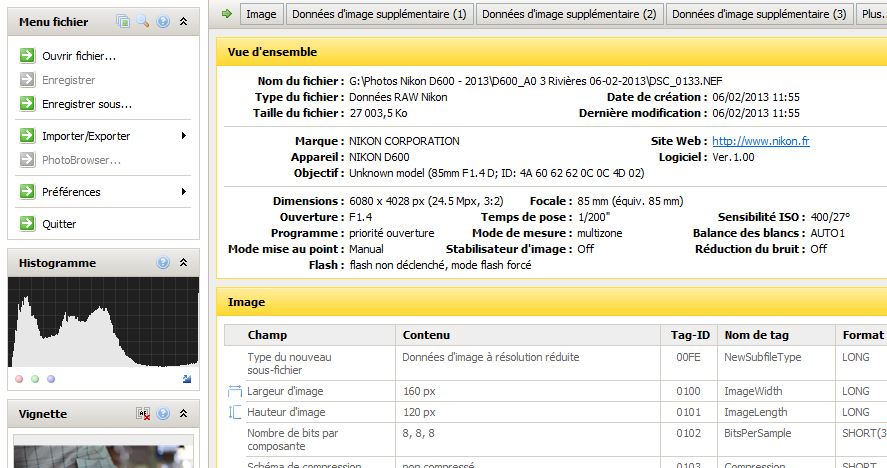This screenshot has width=887, height=468.
Task: Click the histogram graph
Action: coord(104,321)
